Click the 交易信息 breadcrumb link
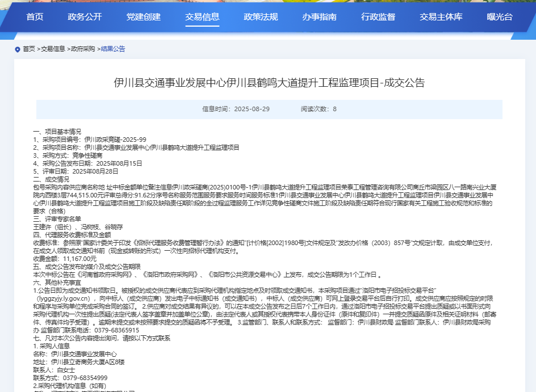 pyautogui.click(x=53, y=49)
